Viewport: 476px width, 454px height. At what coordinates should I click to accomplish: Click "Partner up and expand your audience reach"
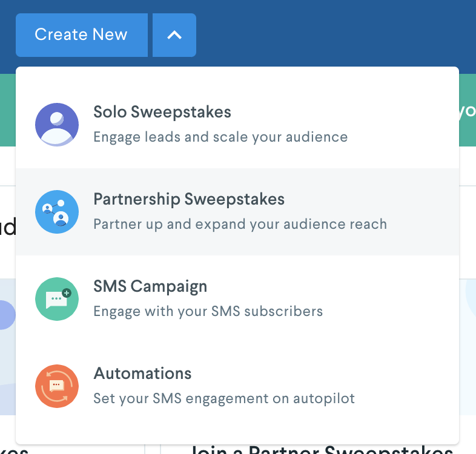pos(240,224)
